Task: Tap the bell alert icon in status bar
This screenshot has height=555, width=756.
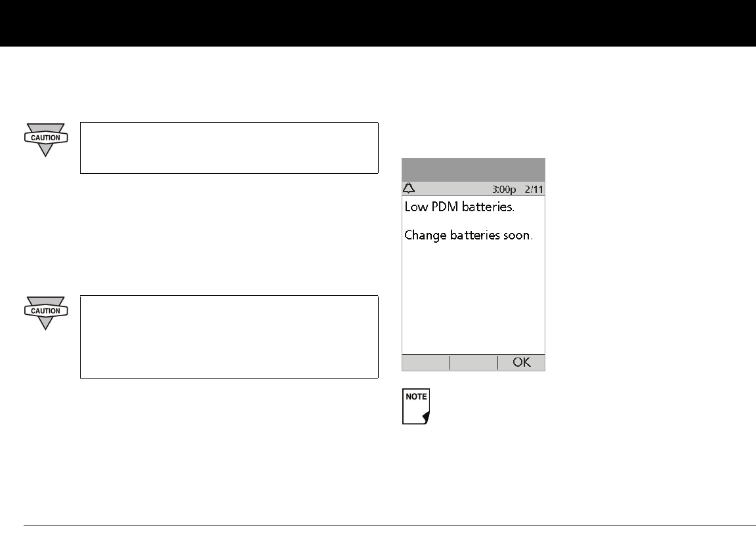Action: 409,189
